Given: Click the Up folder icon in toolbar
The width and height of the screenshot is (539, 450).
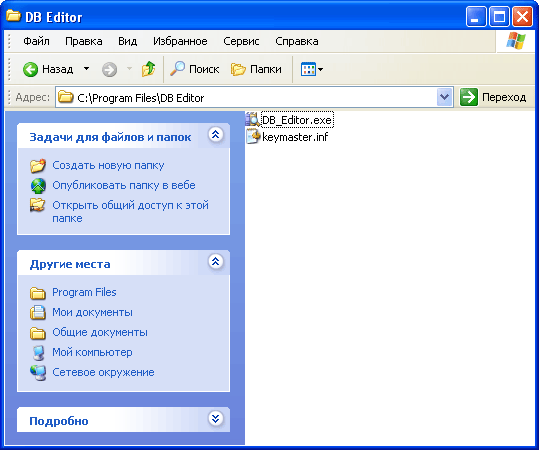Looking at the screenshot, I should coord(148,69).
